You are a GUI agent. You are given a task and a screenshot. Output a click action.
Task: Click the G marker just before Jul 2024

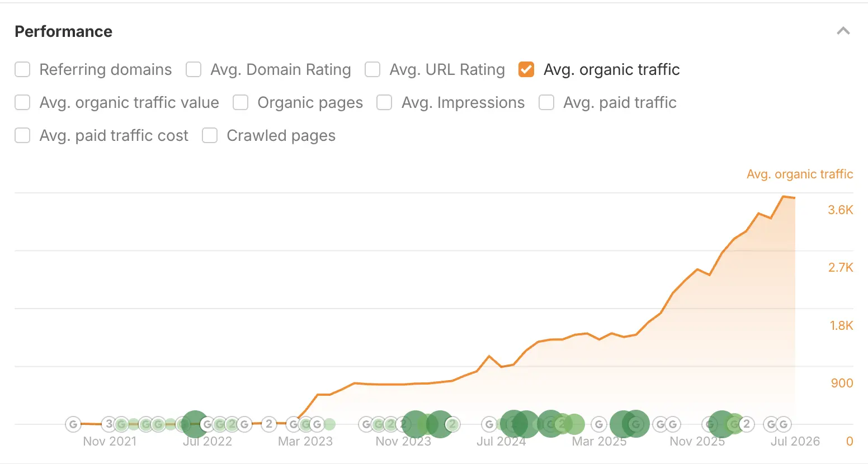489,424
